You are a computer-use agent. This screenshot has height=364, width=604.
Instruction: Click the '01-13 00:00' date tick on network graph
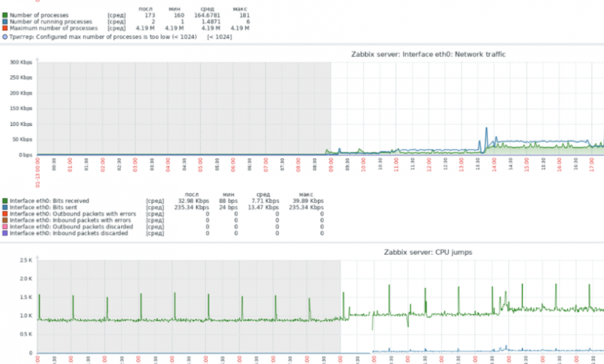click(37, 172)
